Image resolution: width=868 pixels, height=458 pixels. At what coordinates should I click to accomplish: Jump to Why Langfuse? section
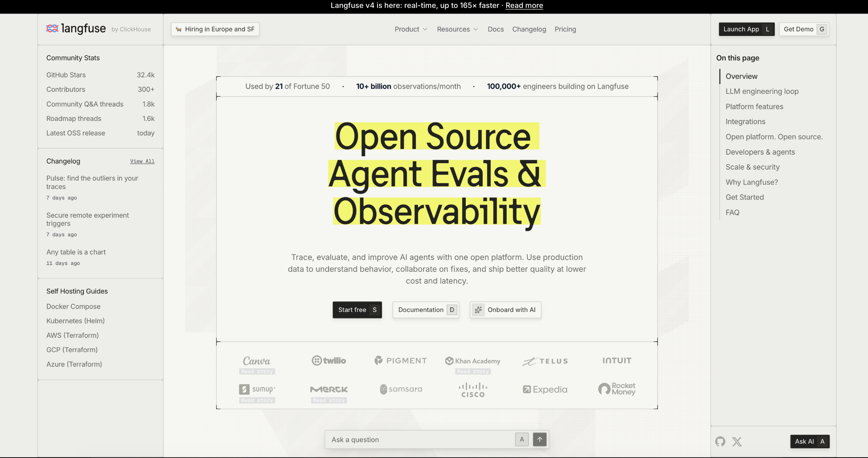[x=752, y=182]
